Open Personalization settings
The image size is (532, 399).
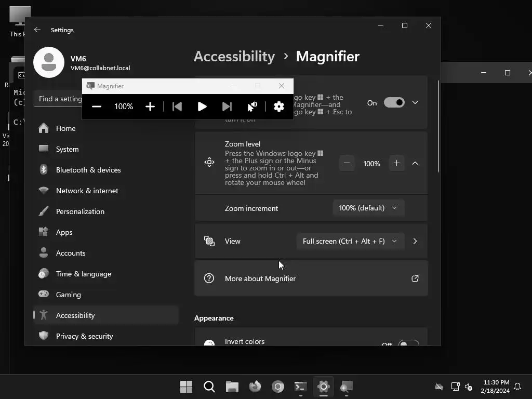point(106,211)
